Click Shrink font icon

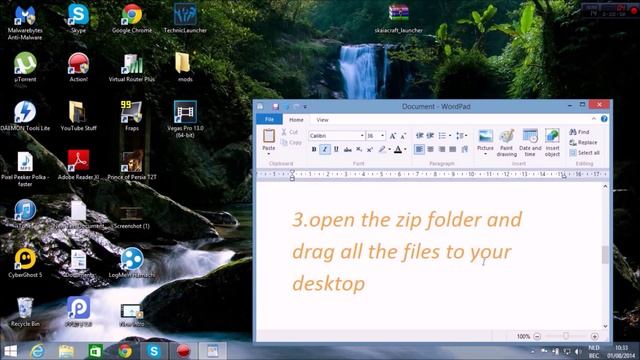point(403,136)
